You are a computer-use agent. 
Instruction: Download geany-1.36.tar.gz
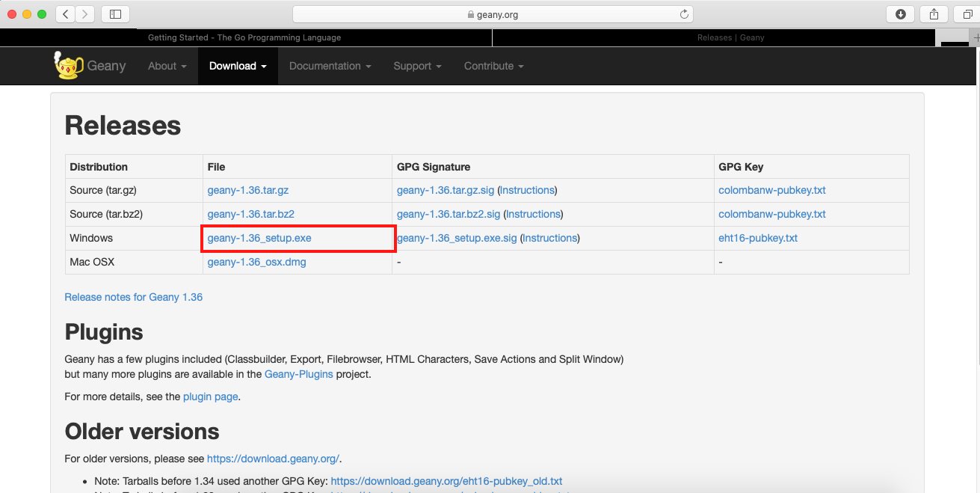[x=248, y=190]
